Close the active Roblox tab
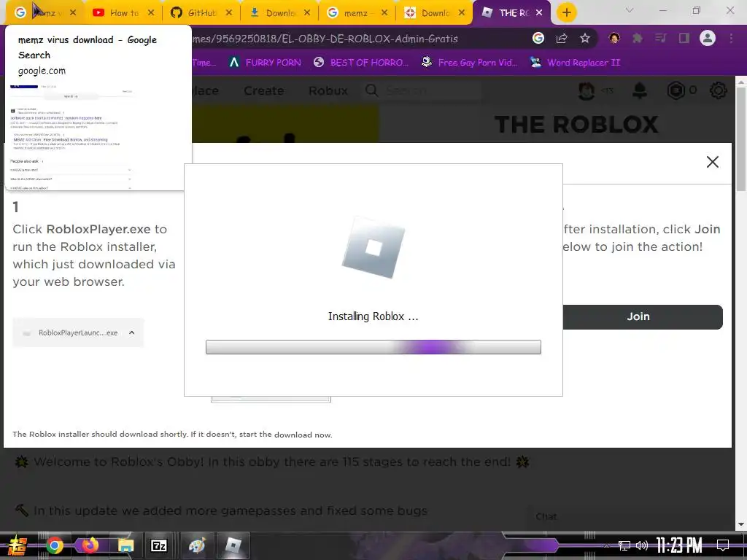 point(539,13)
